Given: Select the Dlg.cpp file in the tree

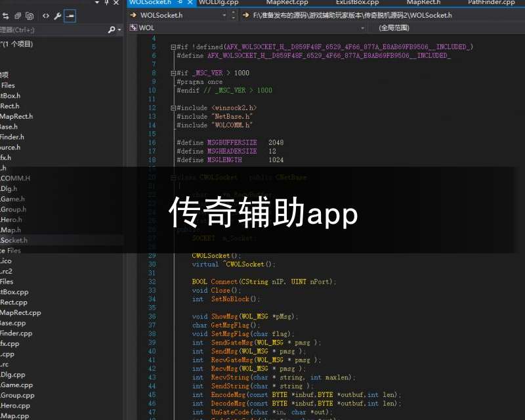Looking at the screenshot, I should coord(12,375).
